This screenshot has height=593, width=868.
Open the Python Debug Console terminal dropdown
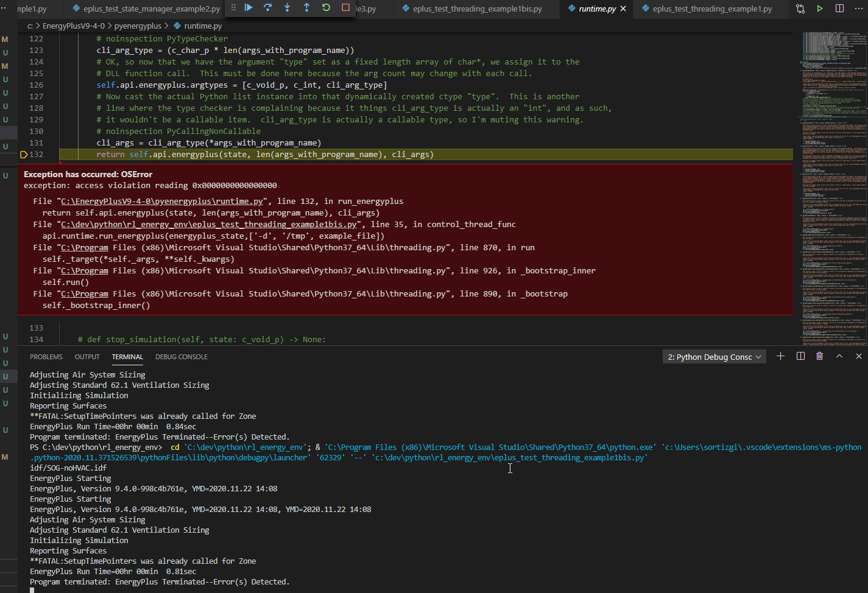[715, 357]
